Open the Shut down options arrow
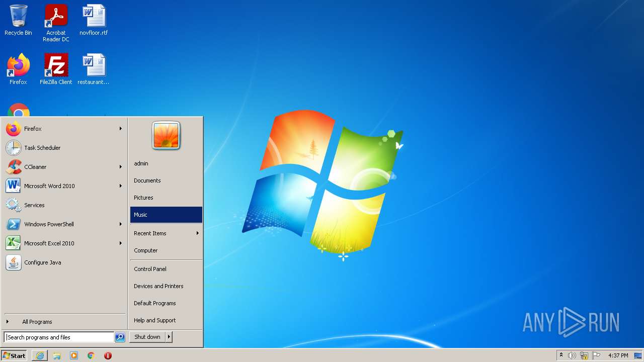Viewport: 644px width, 362px height. click(x=169, y=337)
